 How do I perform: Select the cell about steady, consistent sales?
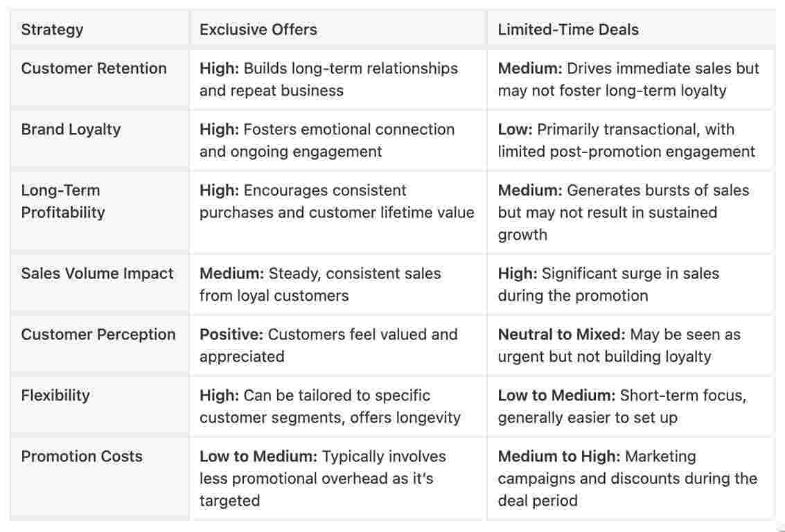[x=320, y=284]
